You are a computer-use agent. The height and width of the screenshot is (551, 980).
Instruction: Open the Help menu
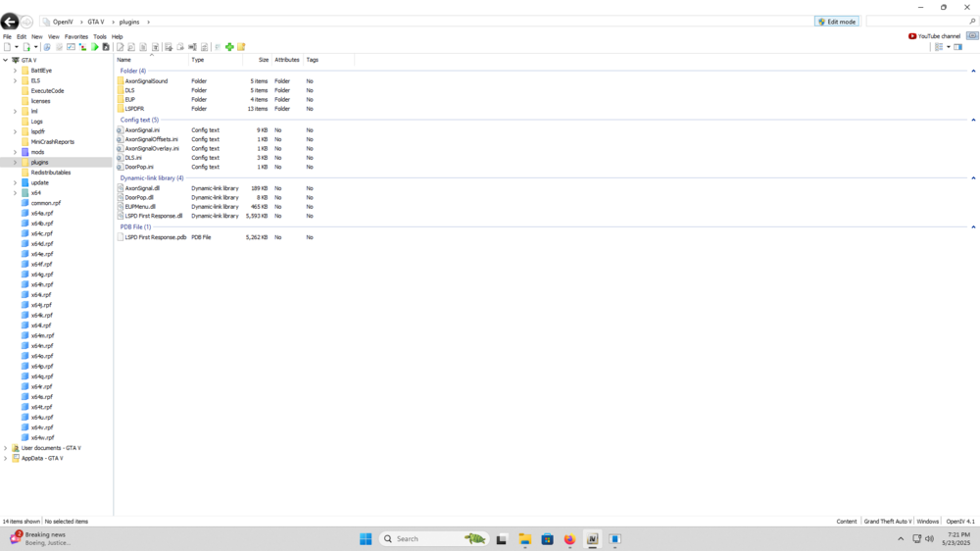(117, 37)
